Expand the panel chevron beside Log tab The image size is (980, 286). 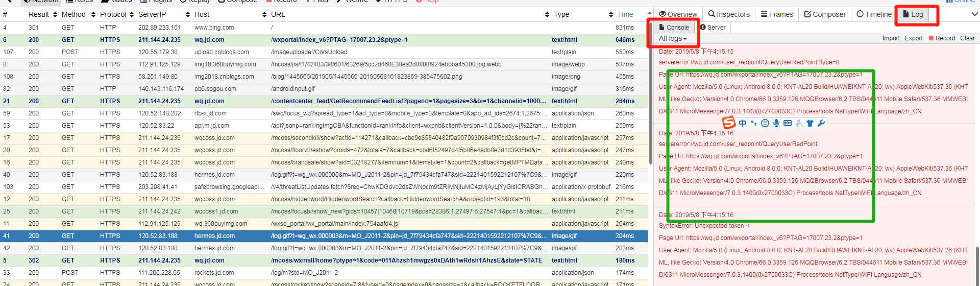(974, 15)
